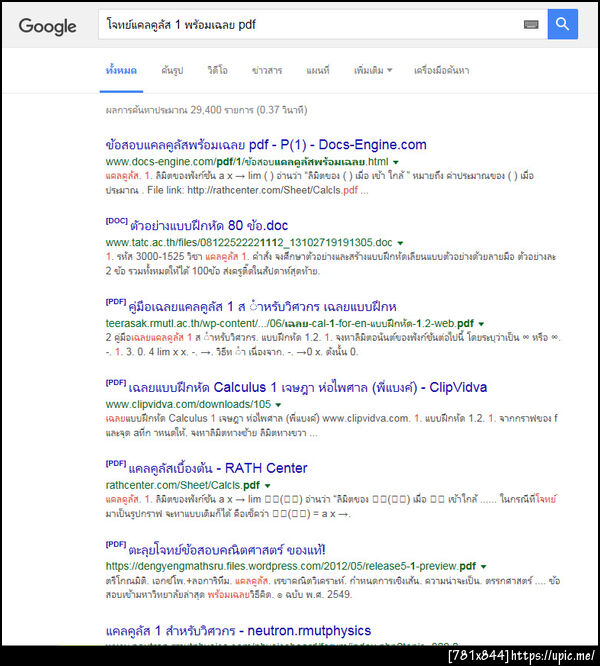This screenshot has height=666, width=600.
Task: Open คู่มือเฉลยแคลคูลัส 1 สำหรับวิศวกร result
Action: coord(262,307)
